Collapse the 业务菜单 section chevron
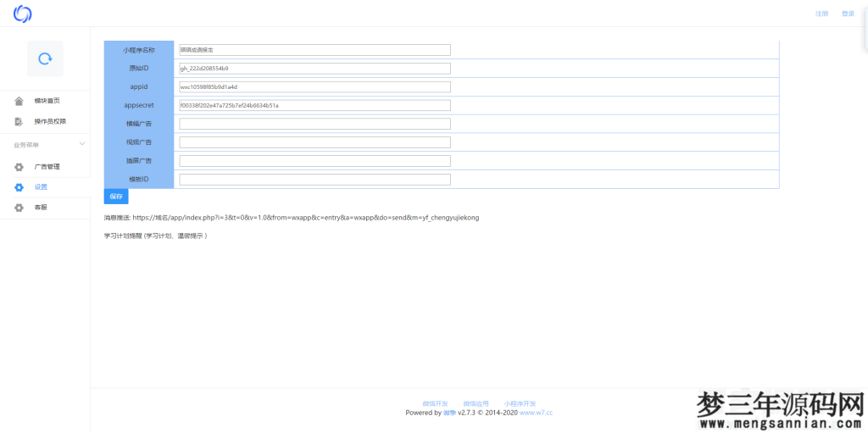This screenshot has width=868, height=433. pos(81,145)
